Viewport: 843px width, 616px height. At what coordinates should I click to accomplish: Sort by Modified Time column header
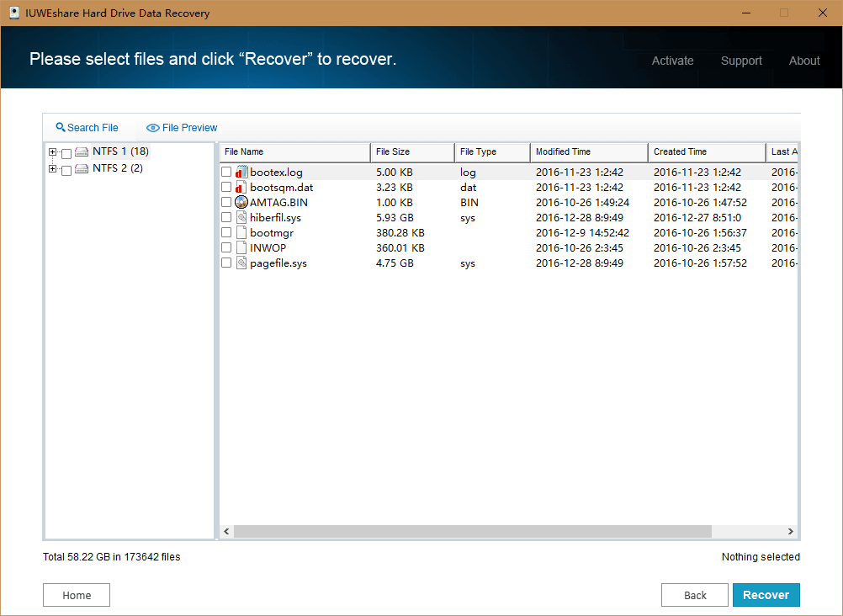(589, 152)
